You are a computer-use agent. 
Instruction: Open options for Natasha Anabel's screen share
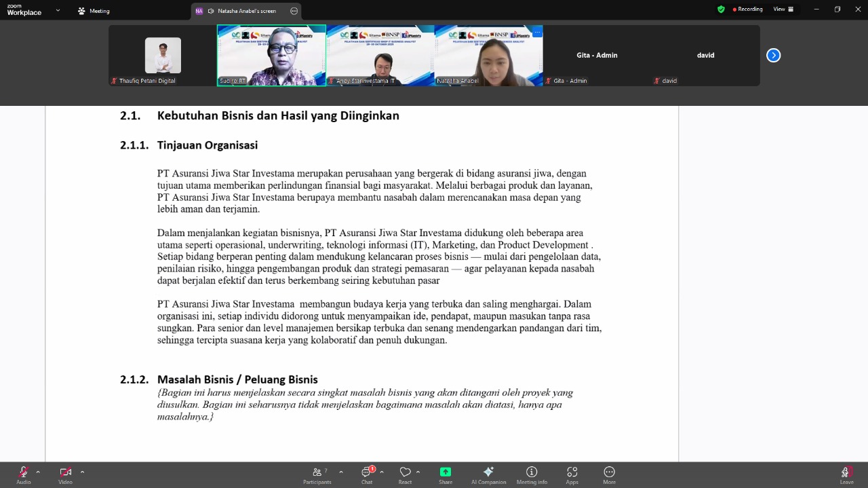pos(294,11)
